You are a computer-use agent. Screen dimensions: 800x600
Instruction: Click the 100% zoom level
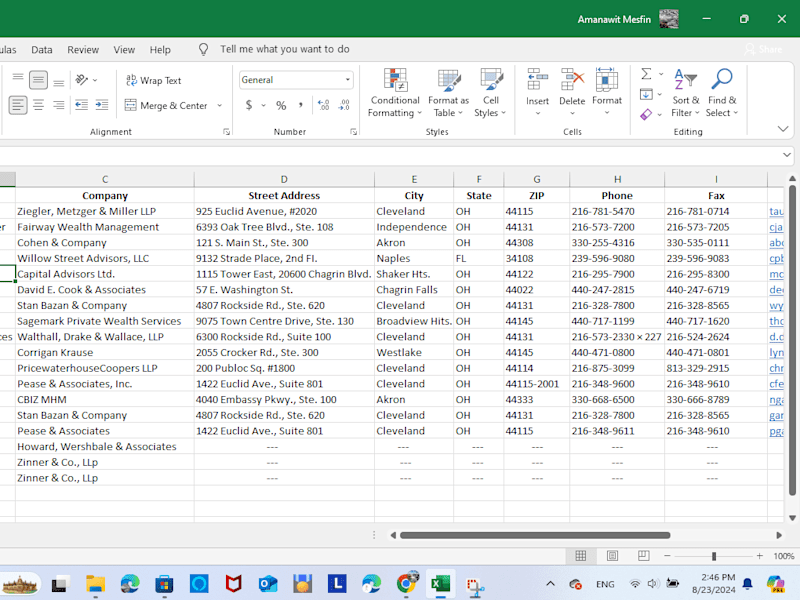[783, 556]
